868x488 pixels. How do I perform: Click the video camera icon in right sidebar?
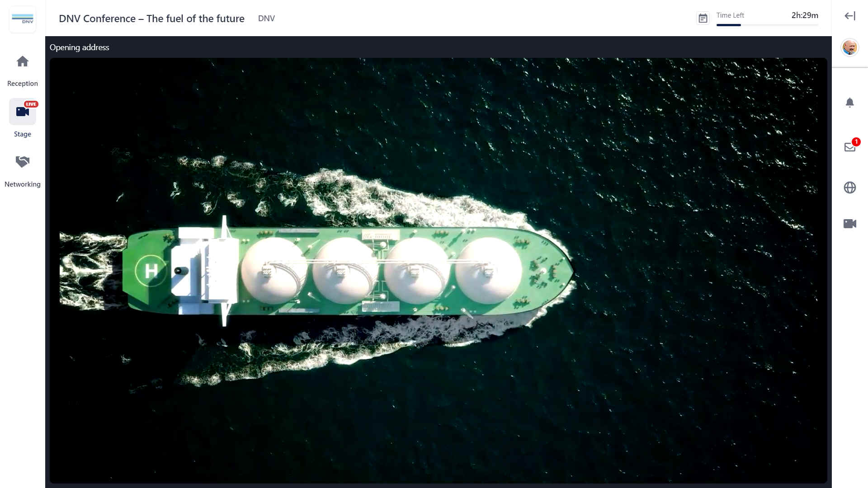pos(850,224)
